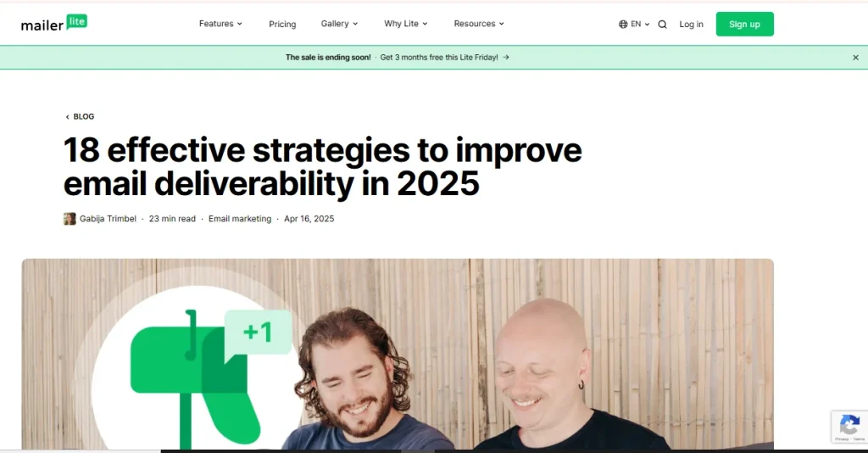The image size is (868, 453).
Task: Click the back chevron beside BLOG
Action: [x=68, y=117]
